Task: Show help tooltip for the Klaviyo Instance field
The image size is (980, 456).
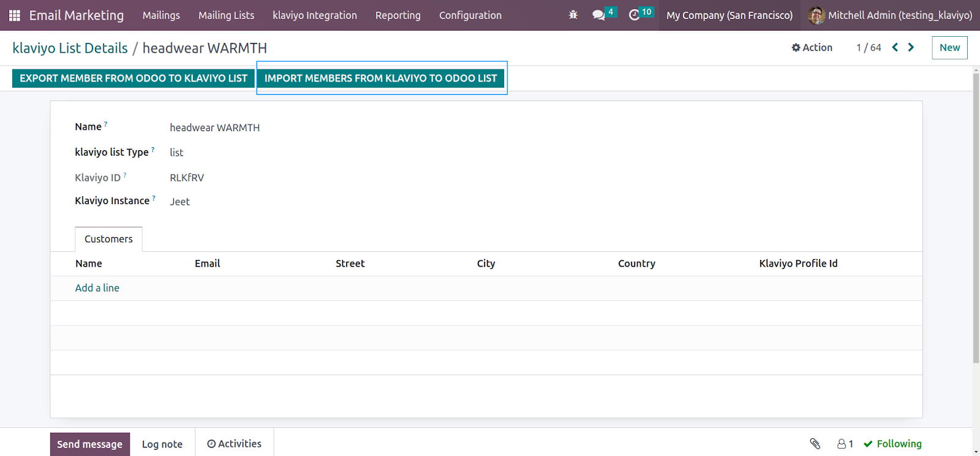Action: point(154,198)
